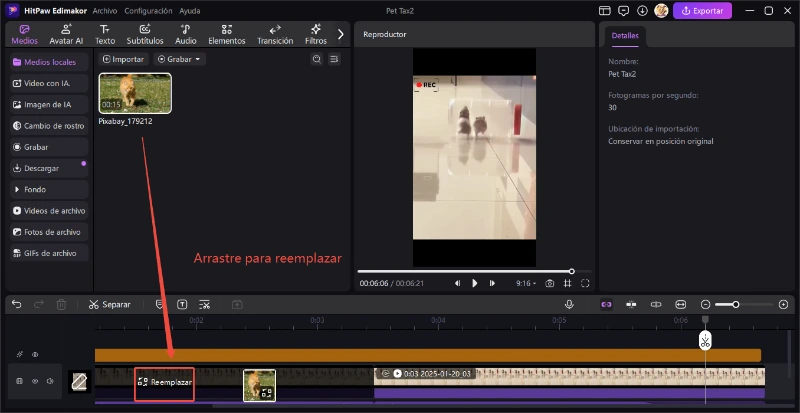Toggle the purple link-clips magnet icon
The height and width of the screenshot is (413, 800).
(606, 304)
